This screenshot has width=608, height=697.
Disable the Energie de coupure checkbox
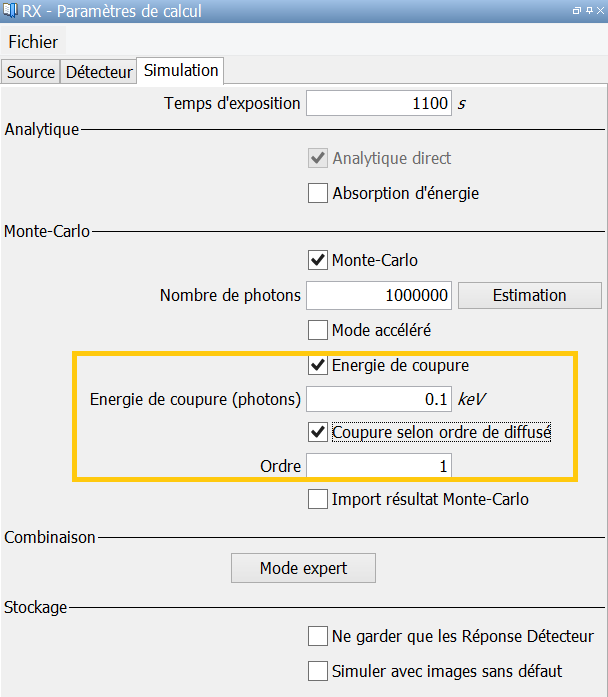tap(318, 365)
